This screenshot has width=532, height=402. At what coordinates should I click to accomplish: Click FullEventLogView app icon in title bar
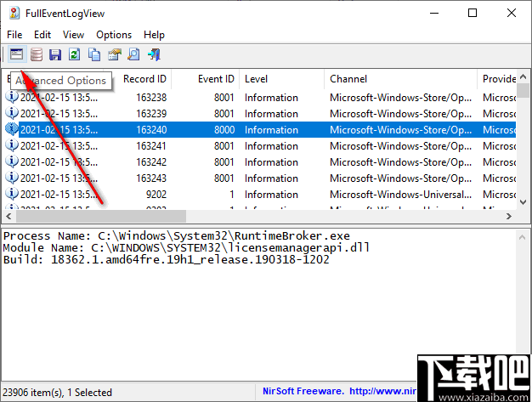[x=14, y=14]
